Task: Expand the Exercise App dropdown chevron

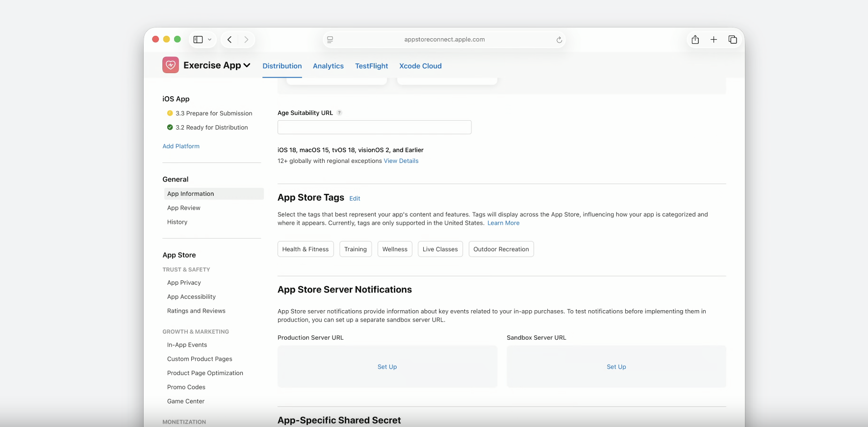Action: coord(247,65)
